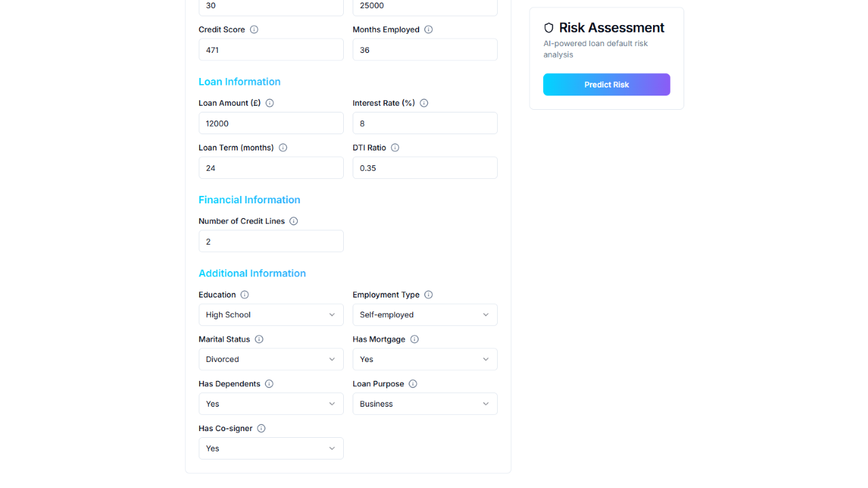Focus the Interest Rate input field
This screenshot has width=868, height=488.
pyautogui.click(x=425, y=123)
